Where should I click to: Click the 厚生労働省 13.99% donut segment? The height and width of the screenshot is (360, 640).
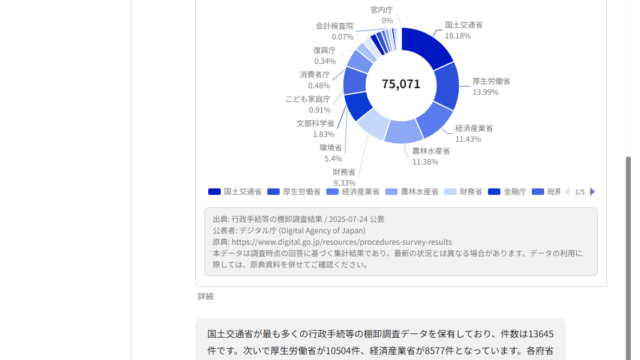pos(447,85)
